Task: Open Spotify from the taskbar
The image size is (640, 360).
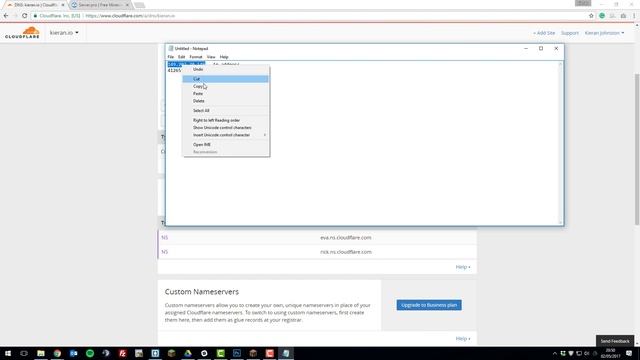Action: point(90,353)
